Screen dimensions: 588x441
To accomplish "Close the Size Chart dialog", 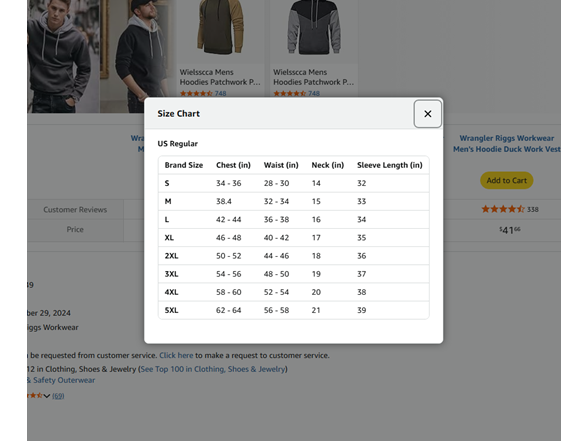I will click(x=428, y=114).
